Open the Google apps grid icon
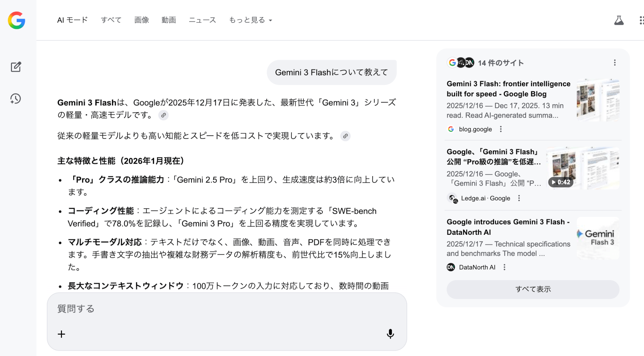The image size is (644, 356). click(x=641, y=20)
